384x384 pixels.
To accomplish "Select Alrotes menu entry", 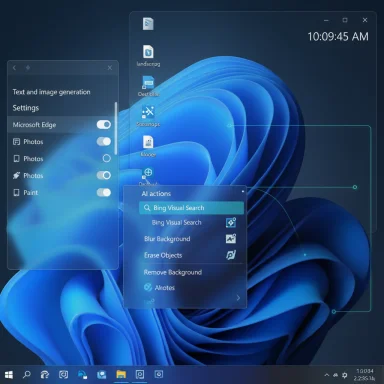I will coord(165,287).
